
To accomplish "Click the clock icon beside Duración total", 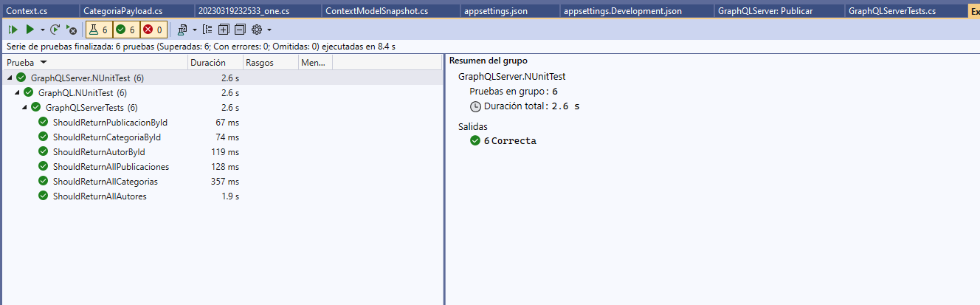I will (x=475, y=106).
